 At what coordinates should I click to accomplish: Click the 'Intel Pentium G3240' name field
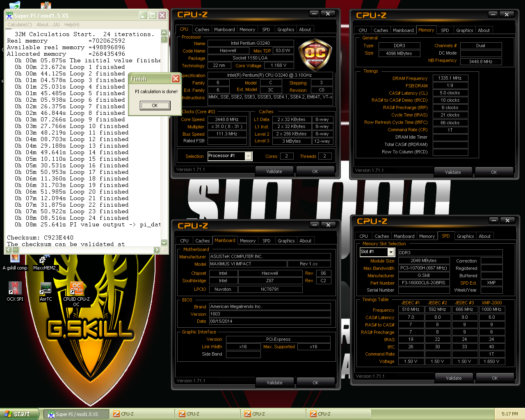tap(250, 43)
